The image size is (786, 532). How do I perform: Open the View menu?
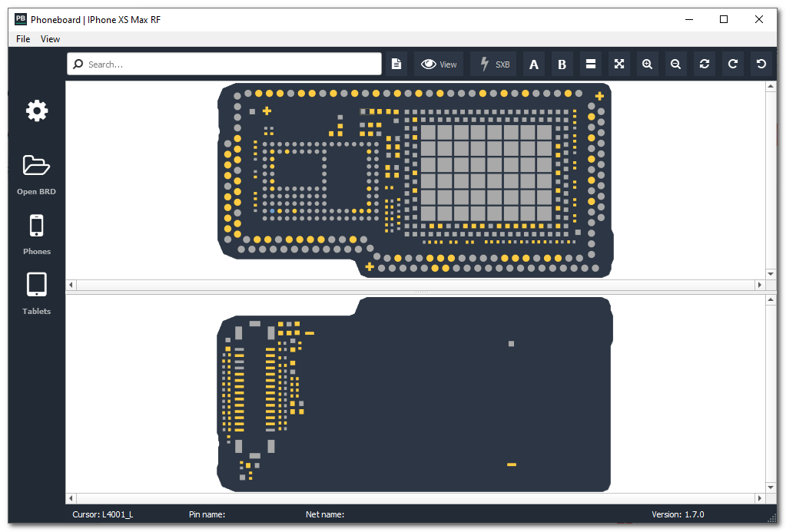pos(50,39)
